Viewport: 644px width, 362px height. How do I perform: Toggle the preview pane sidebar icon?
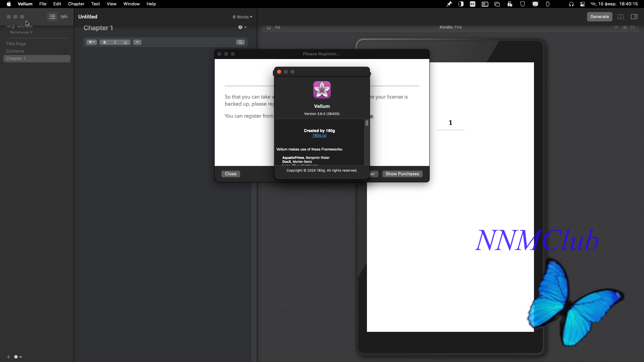(x=634, y=17)
